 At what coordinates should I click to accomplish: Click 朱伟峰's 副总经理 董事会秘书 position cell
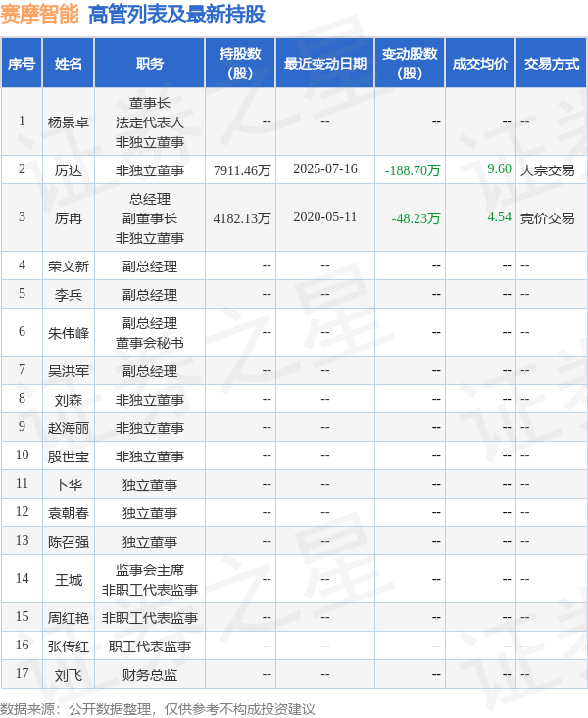(x=149, y=333)
